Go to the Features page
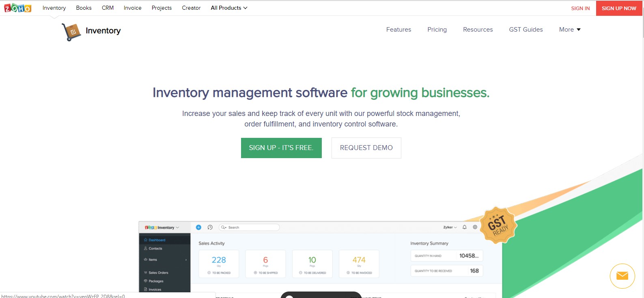The height and width of the screenshot is (298, 644). (x=398, y=30)
